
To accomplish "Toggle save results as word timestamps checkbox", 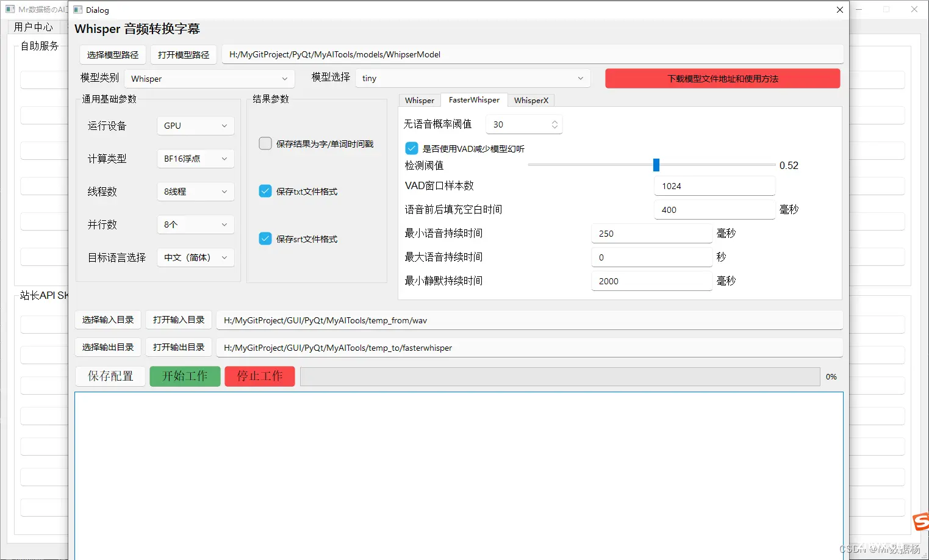I will point(265,143).
